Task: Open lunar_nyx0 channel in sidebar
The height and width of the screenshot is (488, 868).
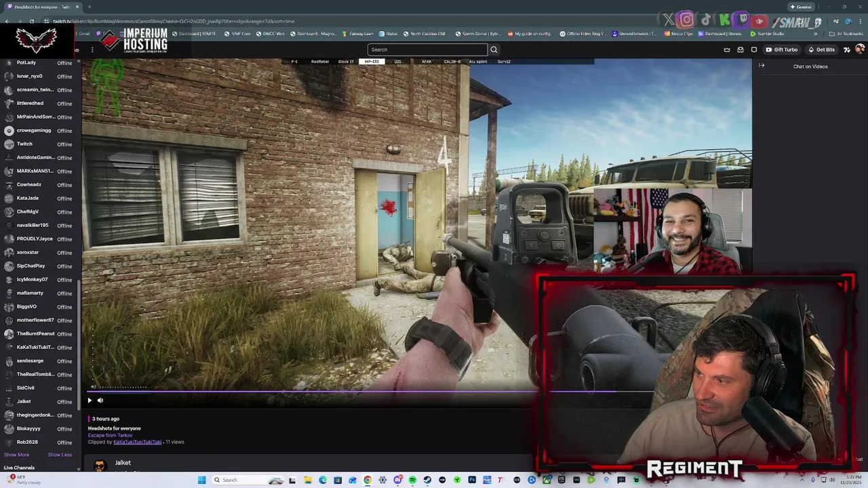Action: pos(38,76)
